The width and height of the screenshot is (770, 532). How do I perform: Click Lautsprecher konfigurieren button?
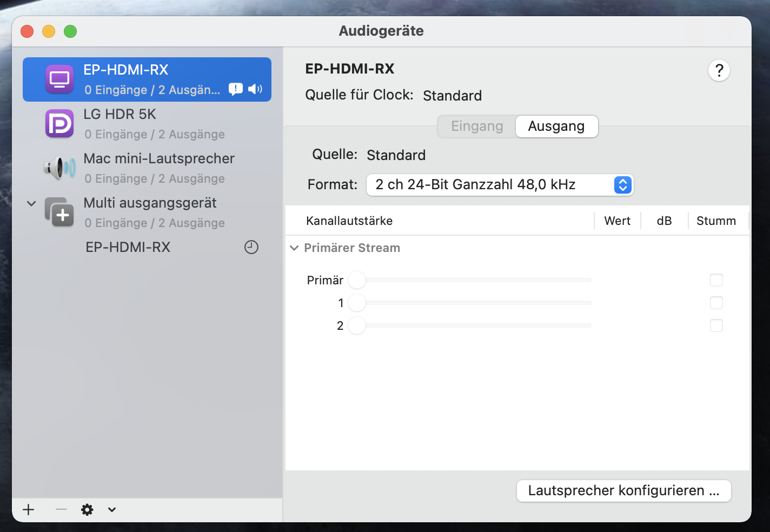pos(624,491)
